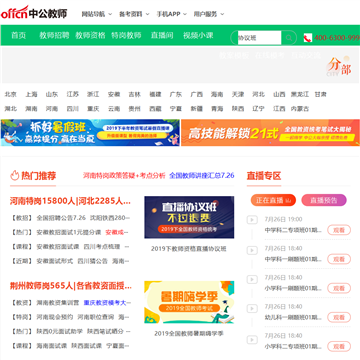Expand the 网站导航 dropdown

coord(96,14)
